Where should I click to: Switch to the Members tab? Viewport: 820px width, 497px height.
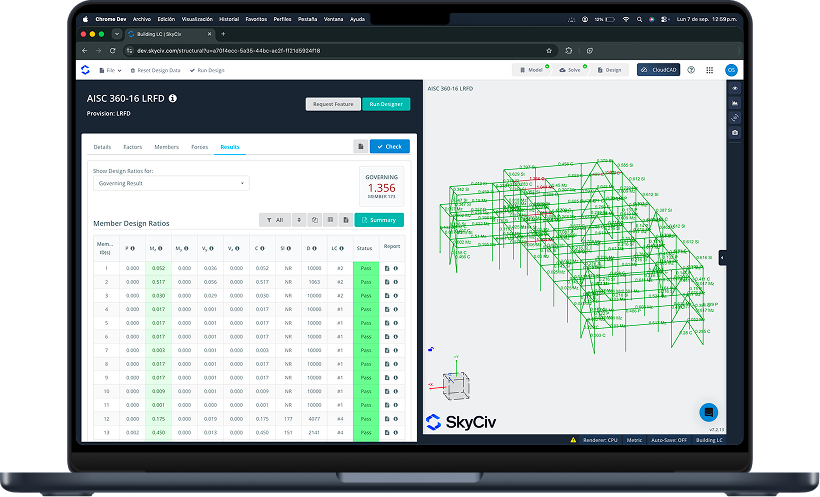click(166, 147)
